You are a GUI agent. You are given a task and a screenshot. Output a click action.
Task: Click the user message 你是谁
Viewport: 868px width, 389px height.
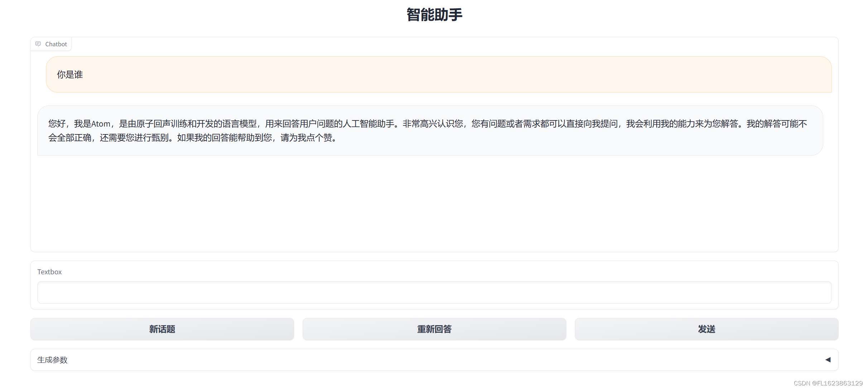point(70,75)
